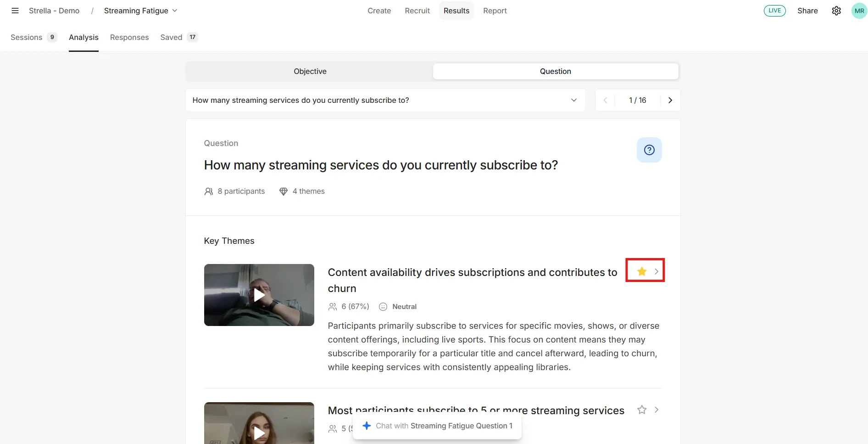Switch to the Create tab
Viewport: 868px width, 444px height.
tap(379, 11)
